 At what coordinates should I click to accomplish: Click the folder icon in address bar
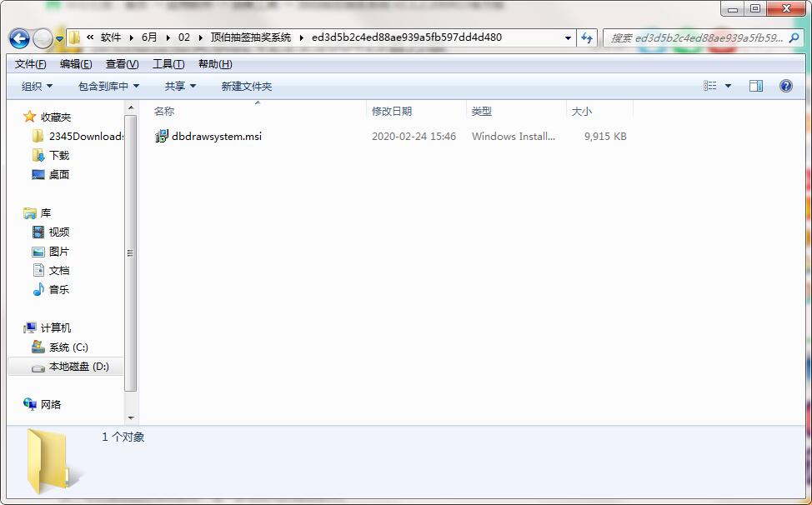74,37
